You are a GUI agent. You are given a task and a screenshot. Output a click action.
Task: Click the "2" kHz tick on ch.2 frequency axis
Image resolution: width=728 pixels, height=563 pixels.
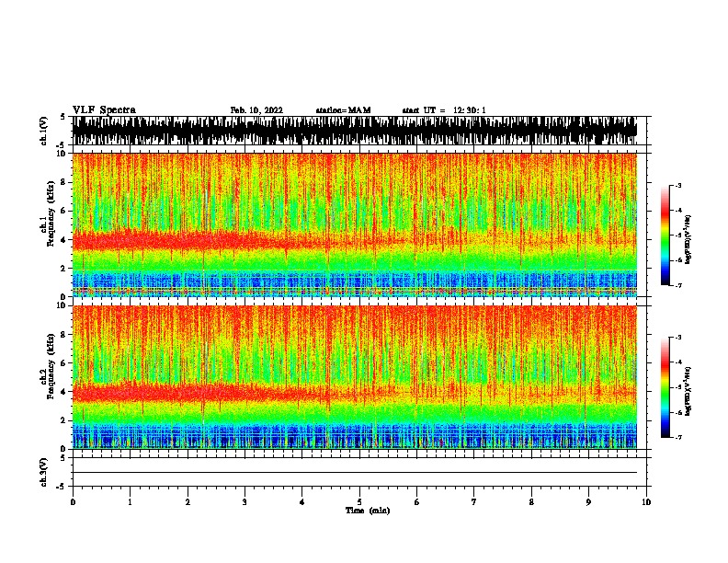[64, 420]
